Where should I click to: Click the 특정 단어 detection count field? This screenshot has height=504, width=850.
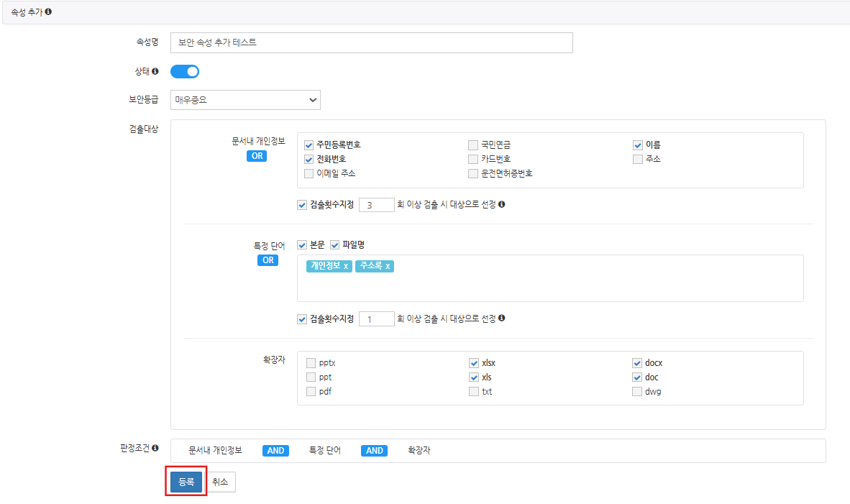click(x=376, y=319)
